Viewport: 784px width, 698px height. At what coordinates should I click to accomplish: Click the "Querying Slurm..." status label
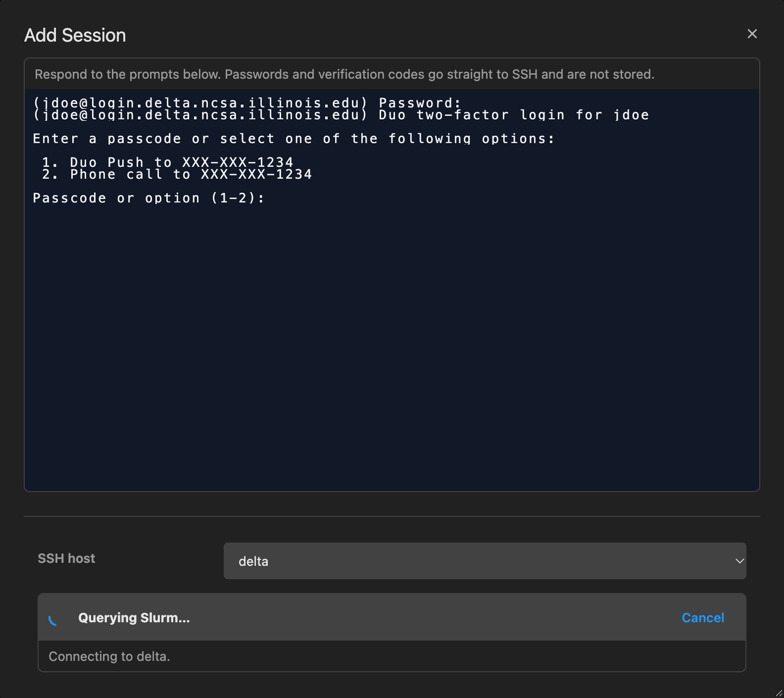pyautogui.click(x=134, y=618)
